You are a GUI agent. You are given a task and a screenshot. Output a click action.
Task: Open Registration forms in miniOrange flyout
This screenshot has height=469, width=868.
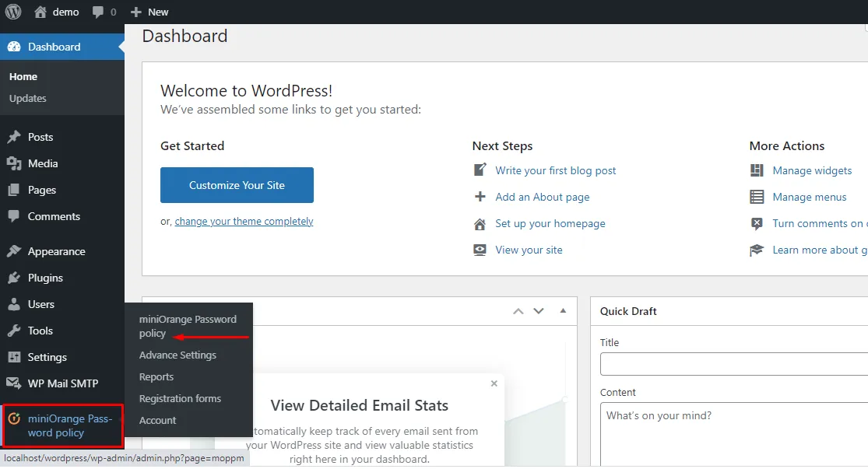tap(180, 399)
